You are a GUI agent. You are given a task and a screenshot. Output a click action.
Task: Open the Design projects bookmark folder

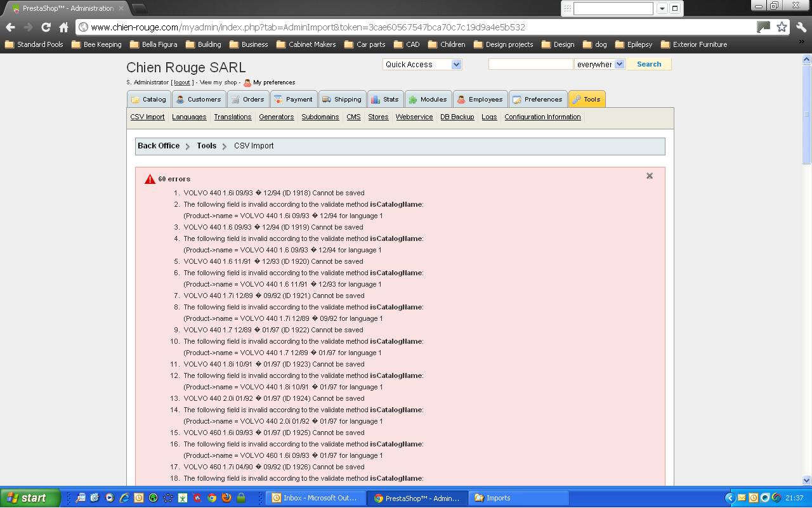(x=504, y=45)
